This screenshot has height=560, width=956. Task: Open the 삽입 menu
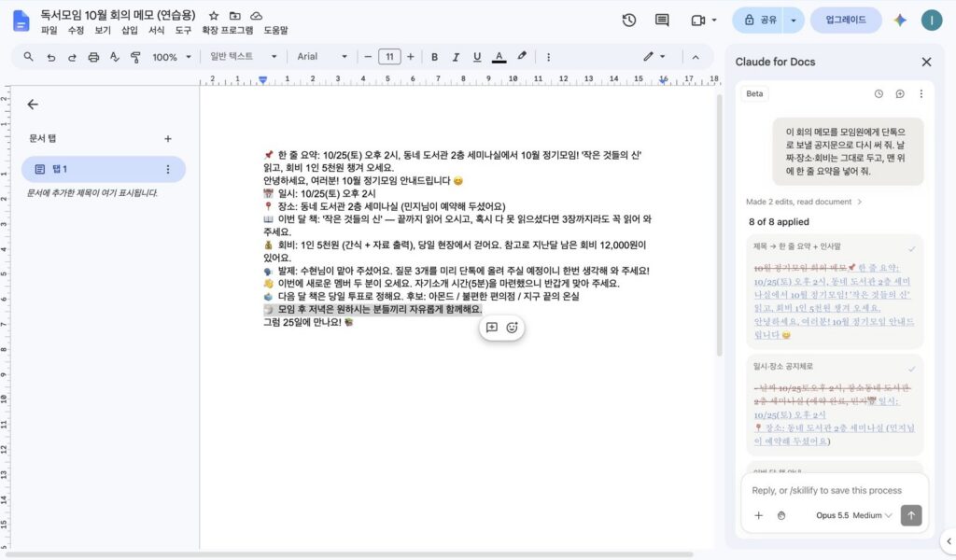click(129, 31)
